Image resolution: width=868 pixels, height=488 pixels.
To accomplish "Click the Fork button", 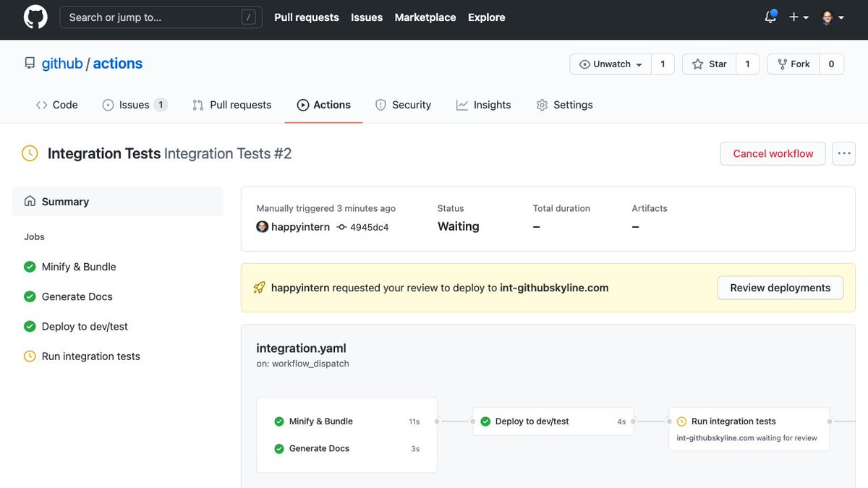I will (x=793, y=64).
